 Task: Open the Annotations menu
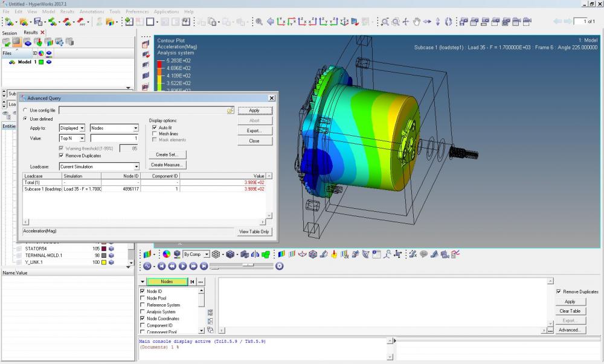(x=92, y=11)
